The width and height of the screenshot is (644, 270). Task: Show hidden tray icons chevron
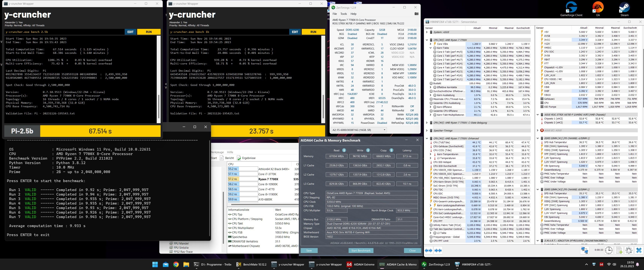(587, 265)
